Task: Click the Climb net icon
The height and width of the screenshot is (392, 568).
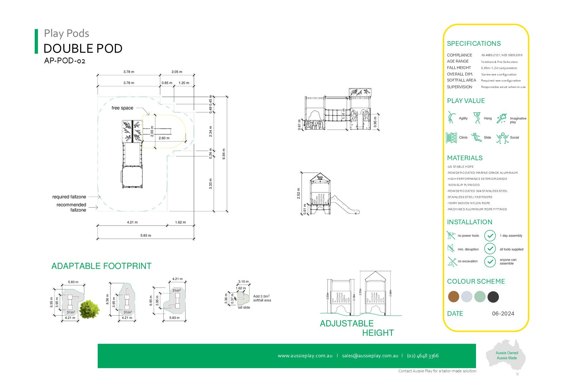Action: [451, 138]
